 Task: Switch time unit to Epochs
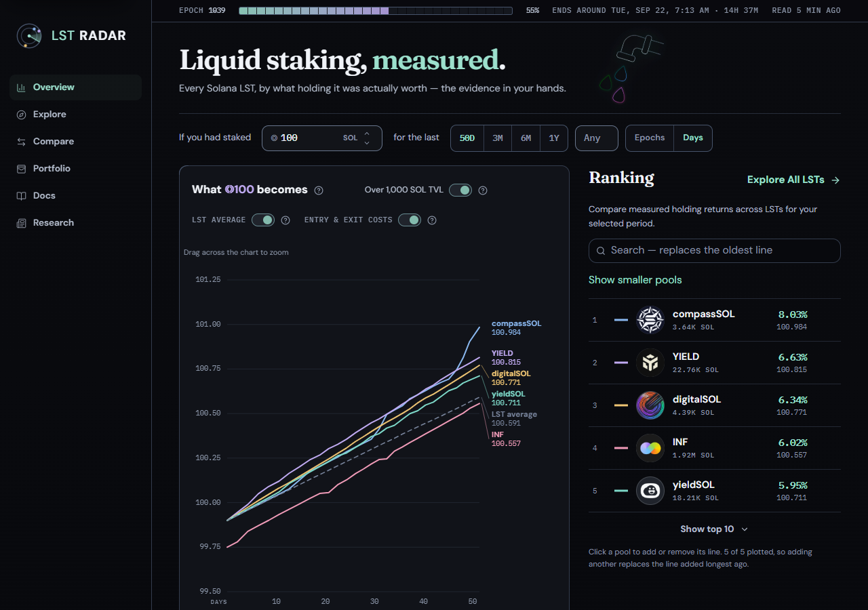click(650, 138)
